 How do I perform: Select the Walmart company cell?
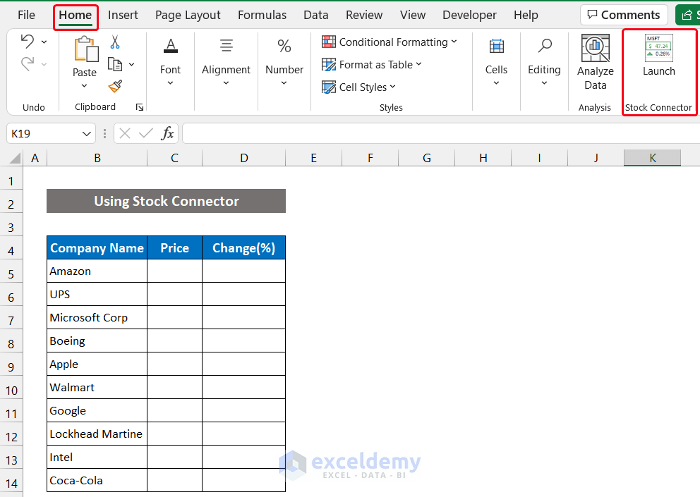(x=97, y=387)
